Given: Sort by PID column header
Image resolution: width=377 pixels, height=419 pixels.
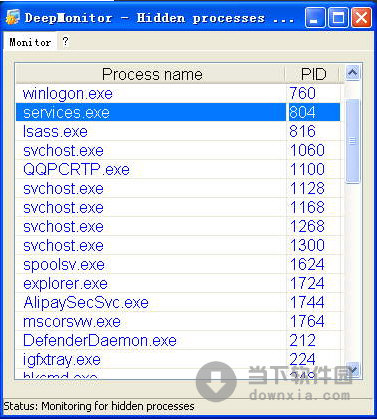Looking at the screenshot, I should pos(313,74).
